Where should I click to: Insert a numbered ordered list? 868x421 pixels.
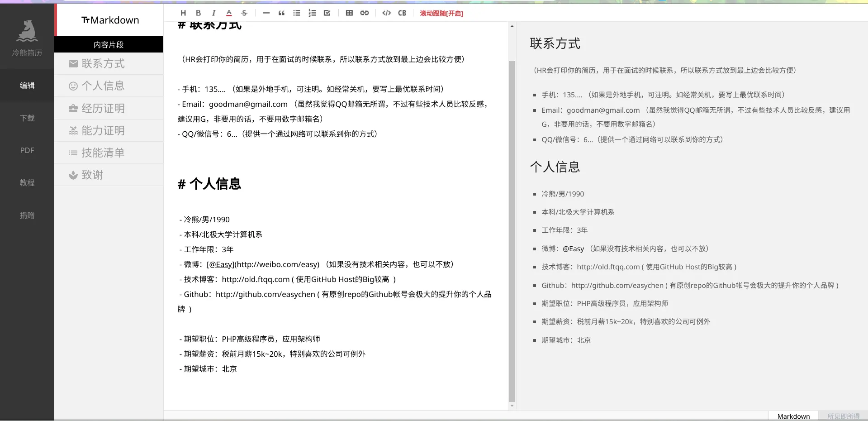tap(312, 13)
